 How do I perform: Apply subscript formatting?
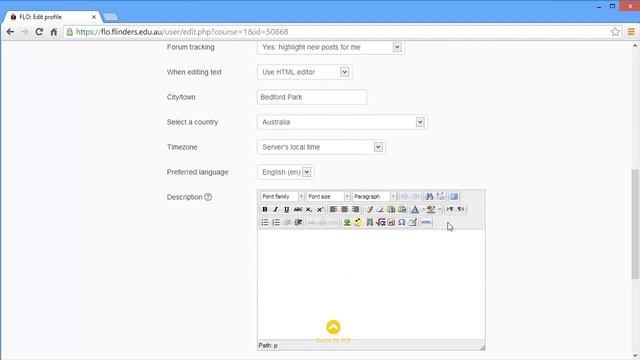(x=309, y=209)
